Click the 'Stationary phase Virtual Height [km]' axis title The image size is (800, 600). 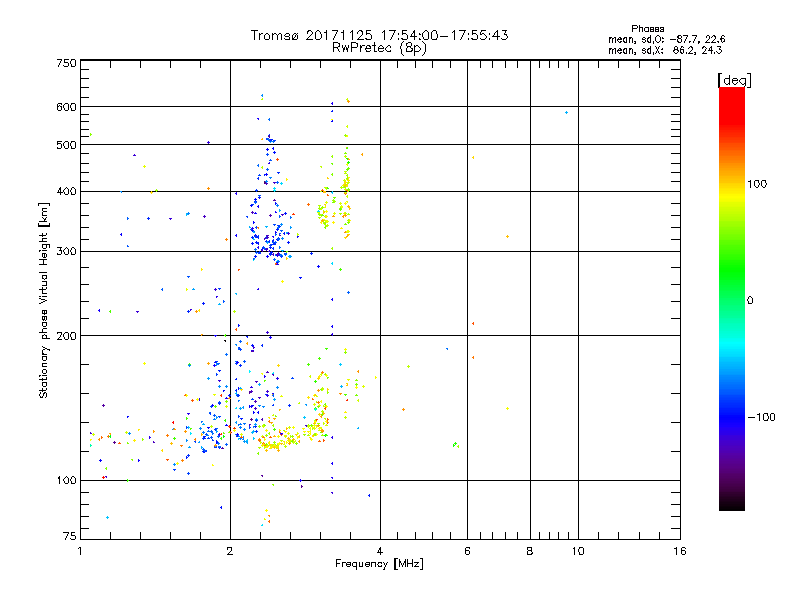point(43,300)
